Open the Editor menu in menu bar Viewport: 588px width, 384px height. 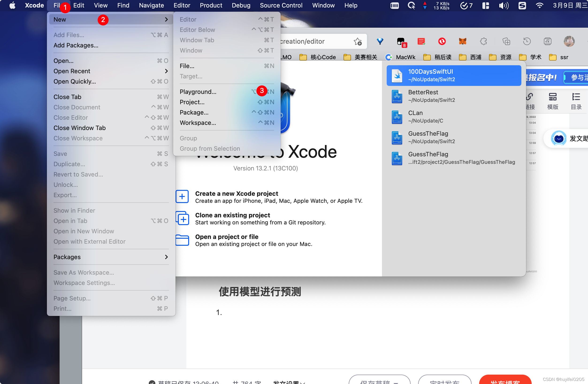tap(182, 5)
